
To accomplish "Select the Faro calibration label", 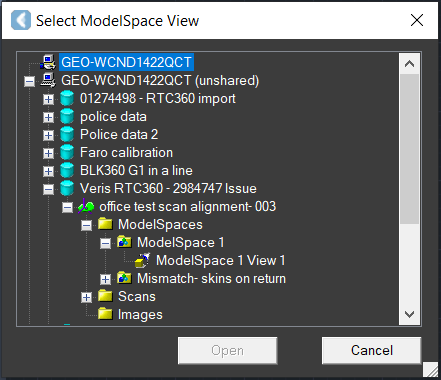I will 126,152.
